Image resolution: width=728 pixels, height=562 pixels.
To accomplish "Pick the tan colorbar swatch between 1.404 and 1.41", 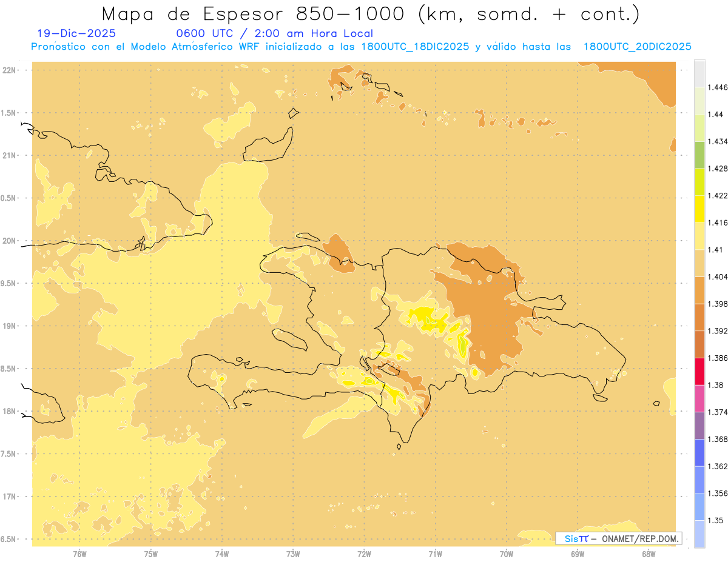I will 699,263.
